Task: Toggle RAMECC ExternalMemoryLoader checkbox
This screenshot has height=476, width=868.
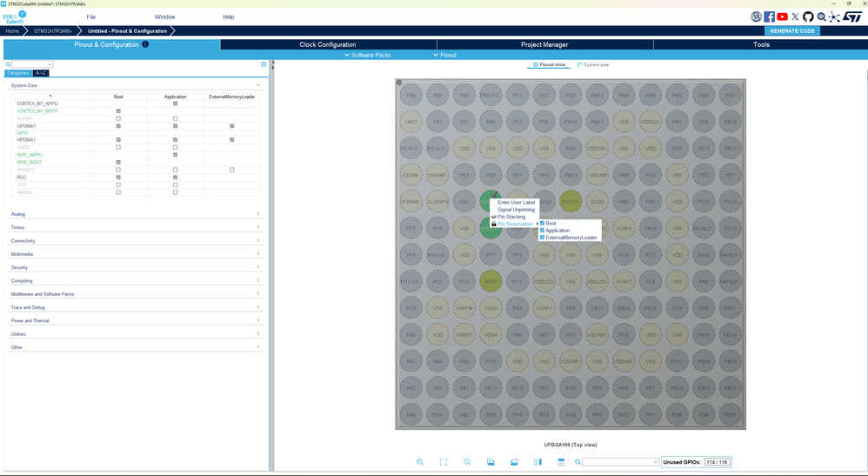Action: pos(232,170)
